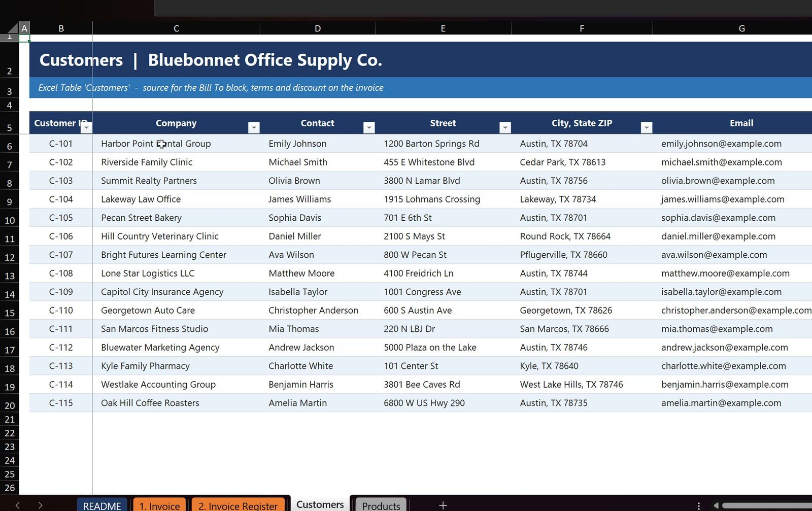Select the Customers sheet tab
The height and width of the screenshot is (511, 812).
click(320, 504)
